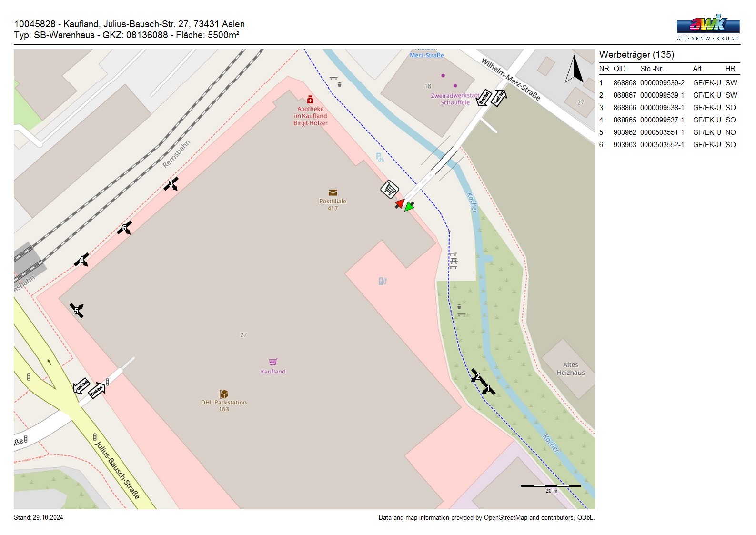Select billboard marker number 3 on map
Viewport: 756px width, 535px height.
(x=171, y=184)
